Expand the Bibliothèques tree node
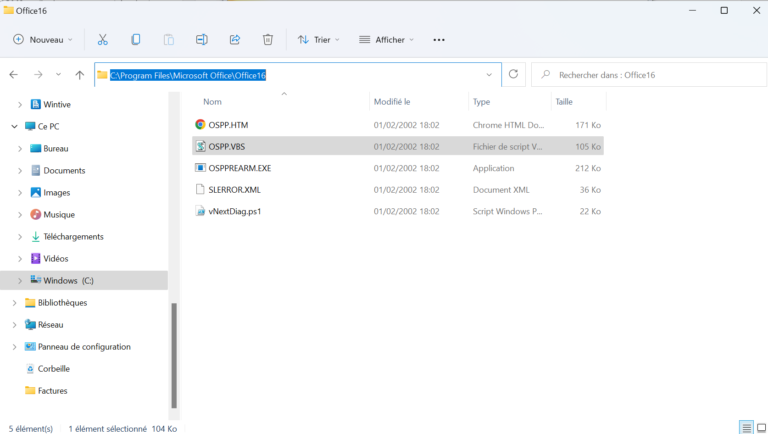 click(x=13, y=303)
